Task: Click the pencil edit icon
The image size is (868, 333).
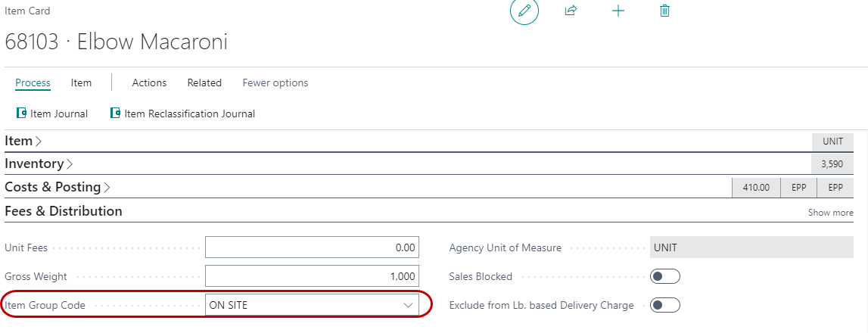Action: 524,11
